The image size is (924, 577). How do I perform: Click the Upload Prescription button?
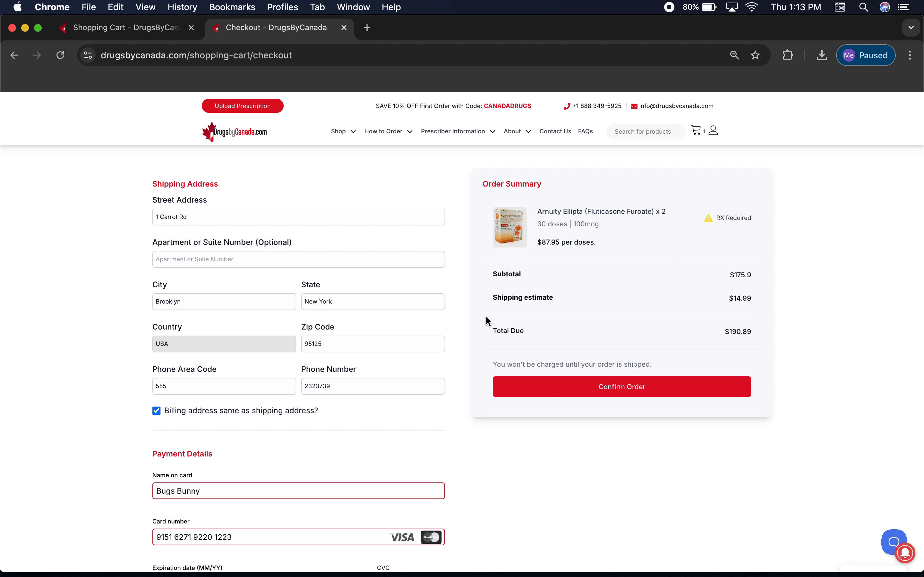coord(243,106)
